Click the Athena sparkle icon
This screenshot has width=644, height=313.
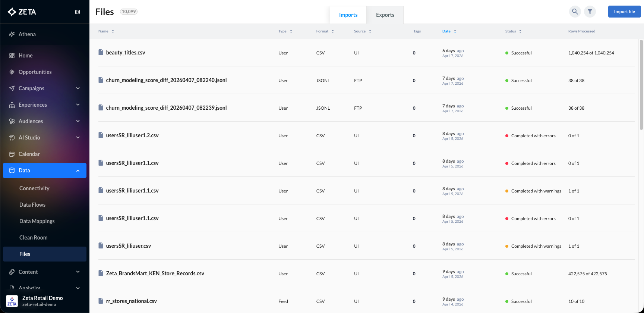click(12, 34)
